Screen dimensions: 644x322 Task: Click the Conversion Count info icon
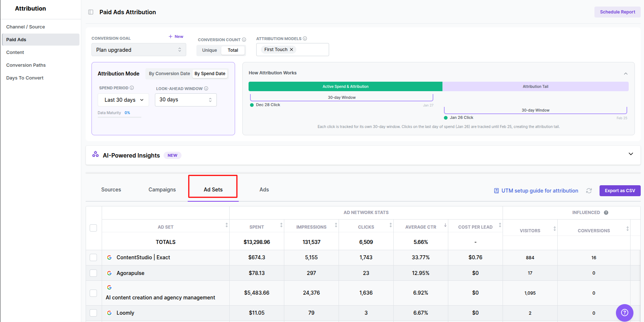[244, 40]
